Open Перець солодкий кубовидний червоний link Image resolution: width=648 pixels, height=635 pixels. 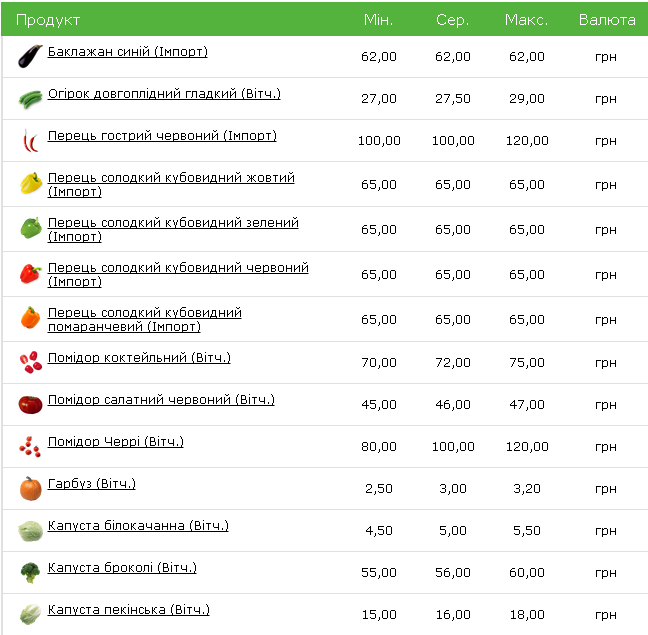178,274
